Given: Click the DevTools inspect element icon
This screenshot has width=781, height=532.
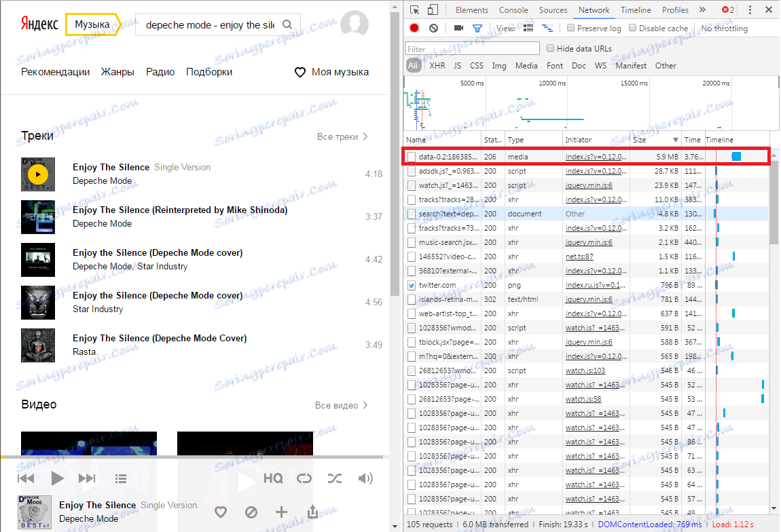Looking at the screenshot, I should click(x=414, y=10).
